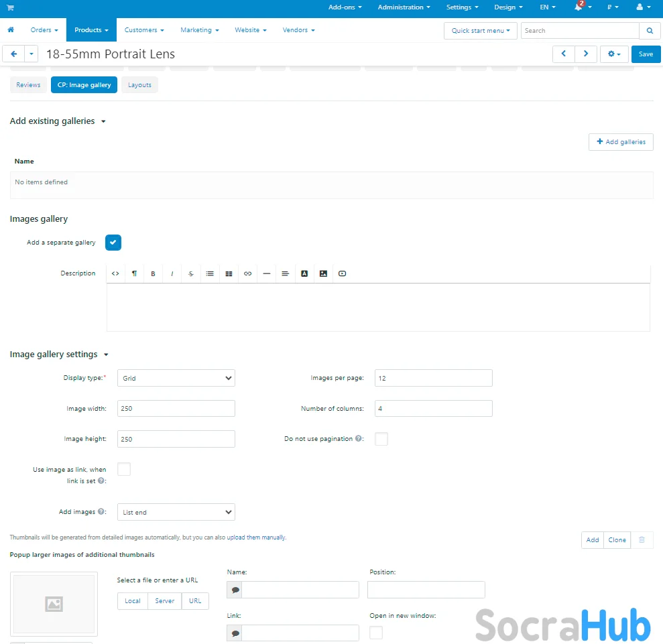This screenshot has width=663, height=644.
Task: Click the Add image button
Action: click(593, 539)
